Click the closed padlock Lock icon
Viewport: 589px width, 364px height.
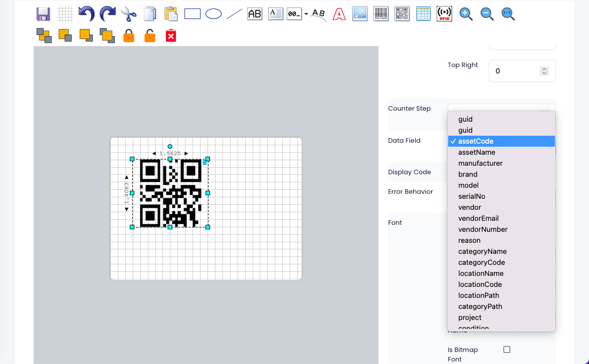(x=129, y=36)
